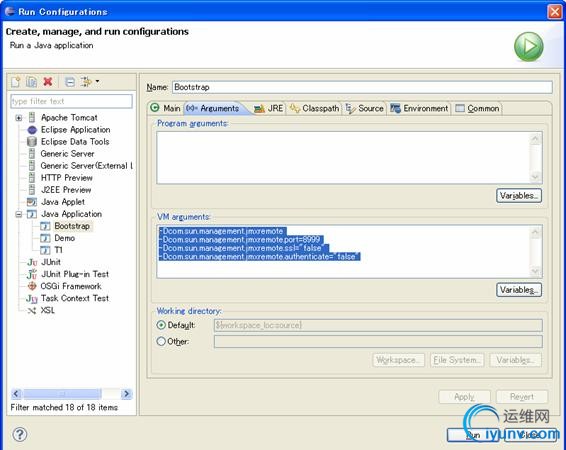Click the Run button
The height and width of the screenshot is (450, 566).
[473, 435]
